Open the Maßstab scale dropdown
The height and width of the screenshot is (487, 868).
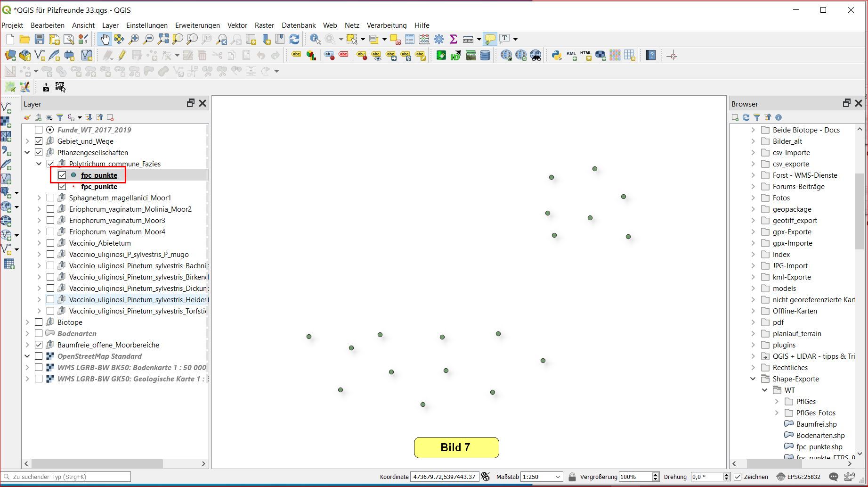coord(558,477)
